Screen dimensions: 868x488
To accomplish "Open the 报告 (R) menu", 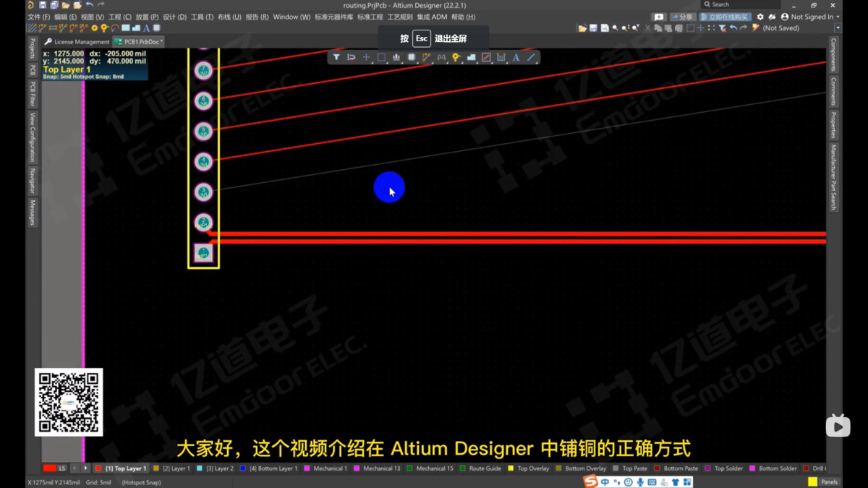I will (x=257, y=17).
